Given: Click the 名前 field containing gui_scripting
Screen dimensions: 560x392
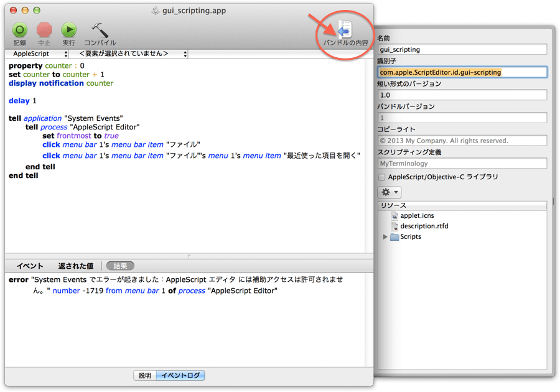Looking at the screenshot, I should pos(462,50).
